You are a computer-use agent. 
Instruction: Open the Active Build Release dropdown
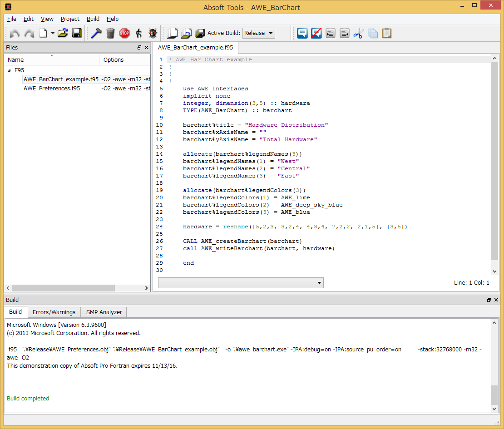click(x=258, y=33)
